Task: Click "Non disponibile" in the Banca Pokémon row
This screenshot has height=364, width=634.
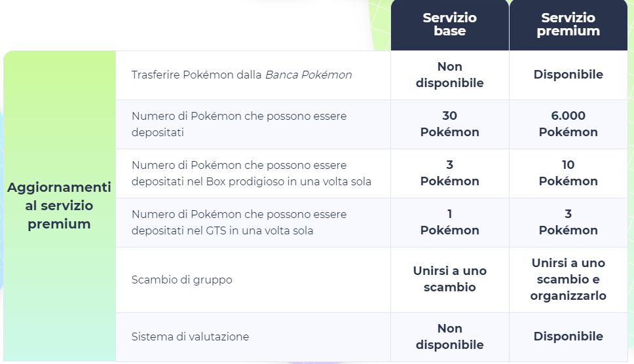Action: tap(449, 75)
